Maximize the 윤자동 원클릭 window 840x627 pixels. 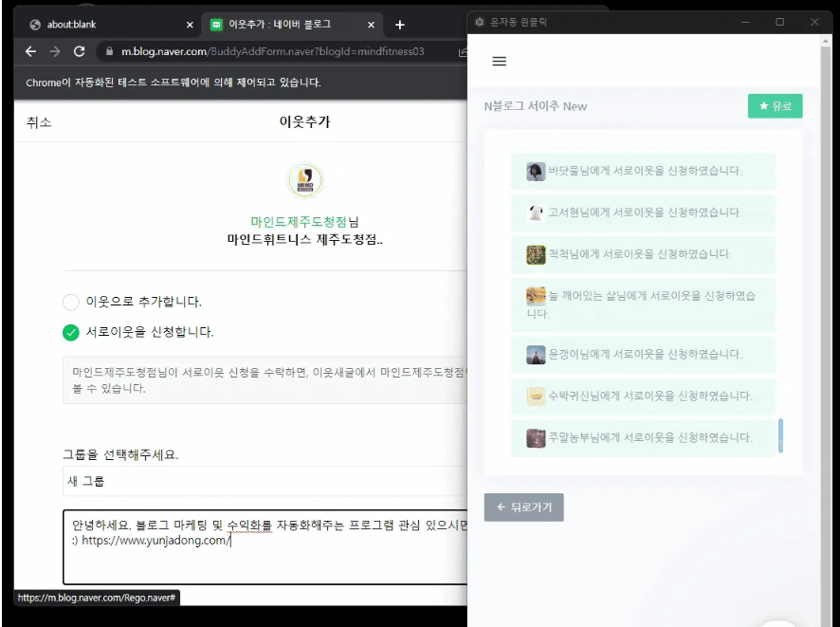(780, 22)
